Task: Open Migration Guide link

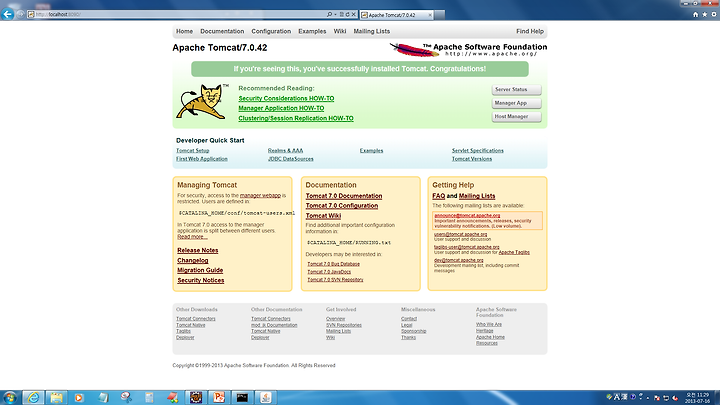Action: (200, 270)
